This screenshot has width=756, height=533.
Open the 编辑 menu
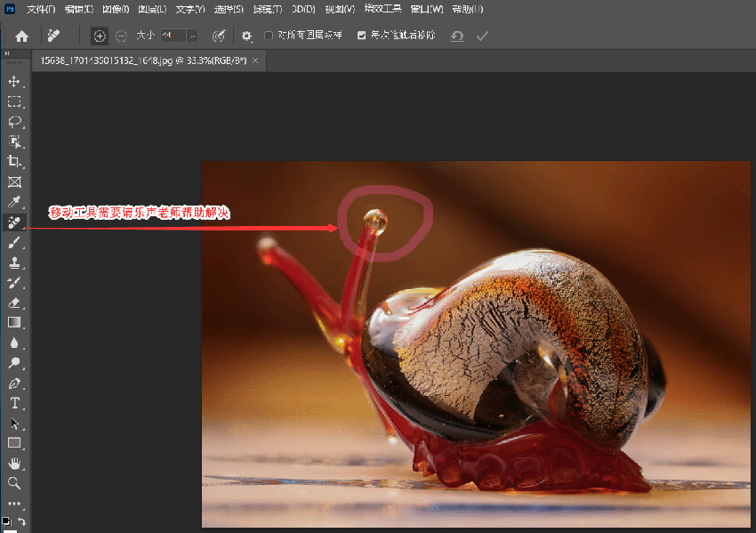[x=78, y=9]
